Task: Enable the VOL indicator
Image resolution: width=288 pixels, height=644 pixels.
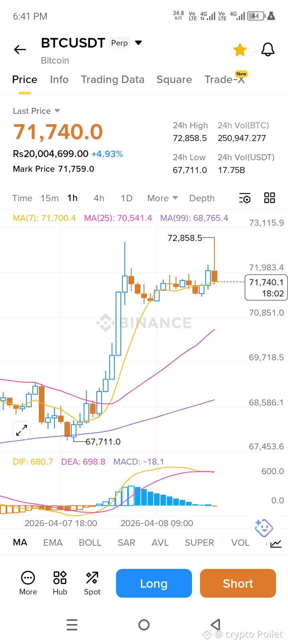Action: 240,543
